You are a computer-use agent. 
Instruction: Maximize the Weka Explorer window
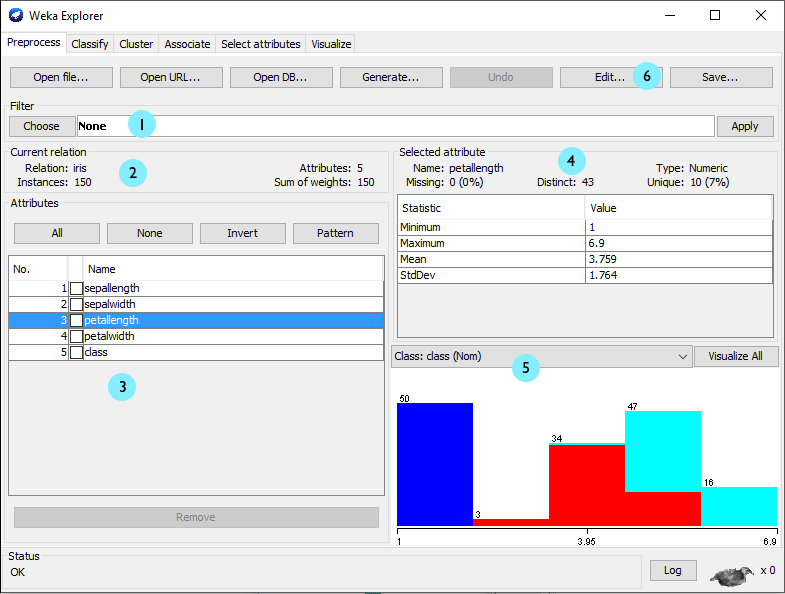[x=715, y=16]
